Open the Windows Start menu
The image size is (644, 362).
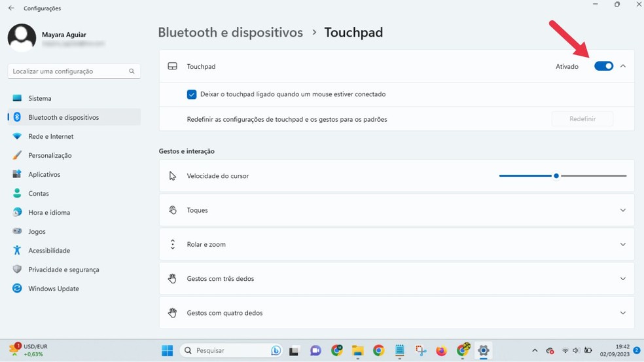click(x=167, y=350)
